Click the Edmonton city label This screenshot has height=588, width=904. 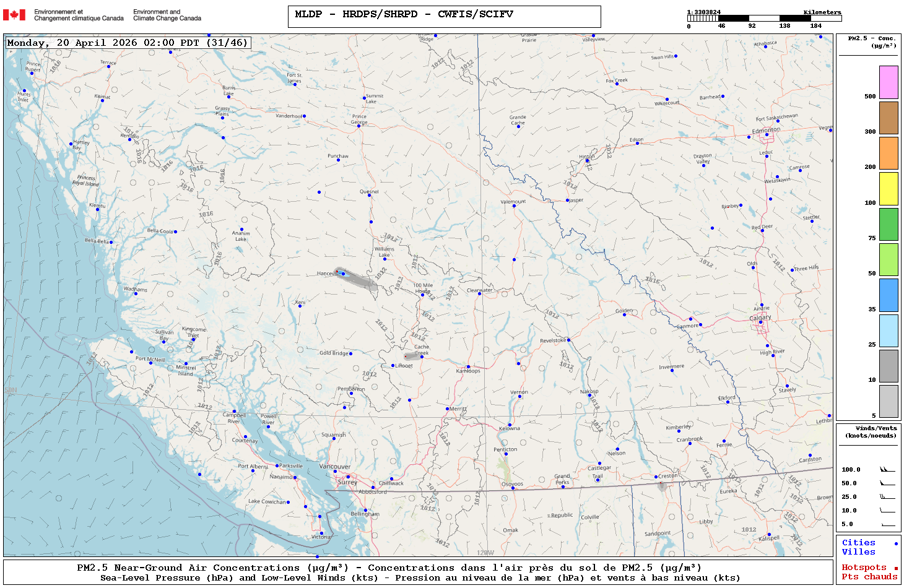click(x=766, y=131)
